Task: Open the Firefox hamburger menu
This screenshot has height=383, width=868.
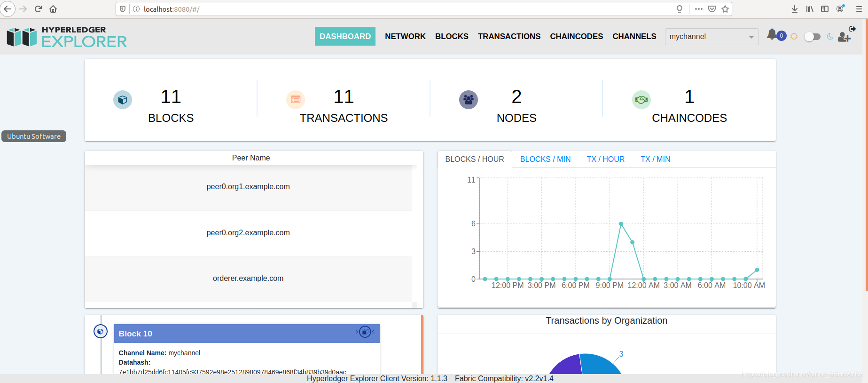Action: 859,9
